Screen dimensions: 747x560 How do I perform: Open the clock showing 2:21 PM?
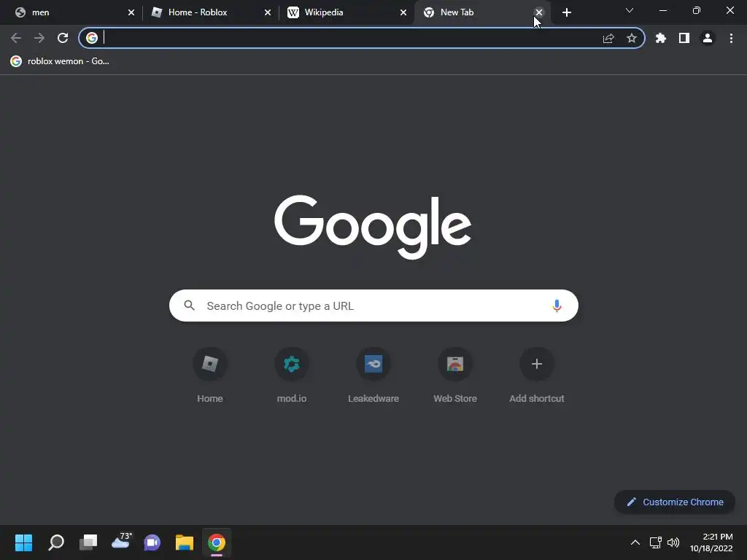coord(711,542)
